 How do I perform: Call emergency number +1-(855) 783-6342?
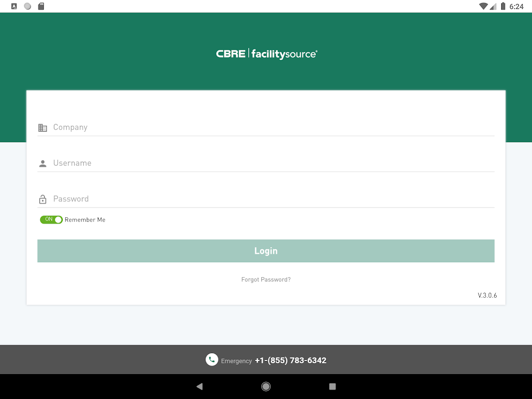pos(290,360)
